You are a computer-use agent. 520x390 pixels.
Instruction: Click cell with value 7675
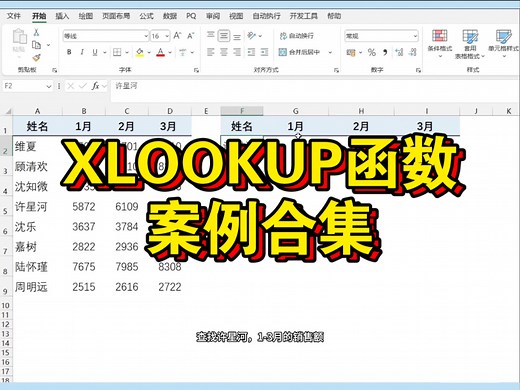[x=84, y=267]
